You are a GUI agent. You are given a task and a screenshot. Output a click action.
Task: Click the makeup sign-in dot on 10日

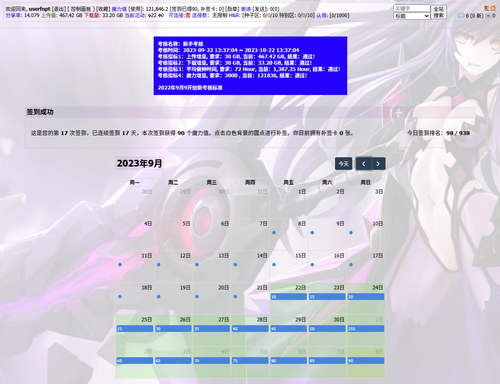351,233
